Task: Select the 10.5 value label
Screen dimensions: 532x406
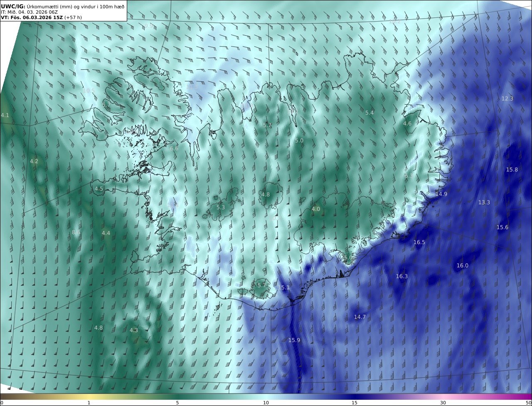Action: coord(89,91)
